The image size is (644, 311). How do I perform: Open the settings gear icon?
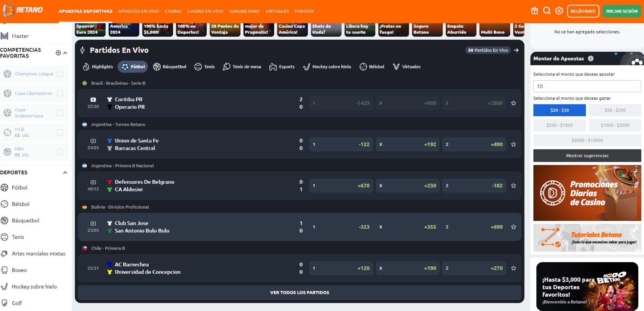pos(559,11)
